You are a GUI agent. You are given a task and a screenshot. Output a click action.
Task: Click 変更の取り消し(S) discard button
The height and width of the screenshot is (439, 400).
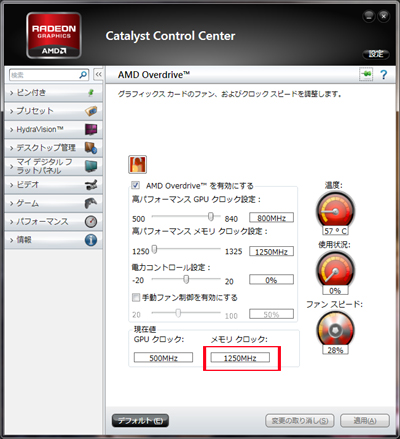point(299,421)
